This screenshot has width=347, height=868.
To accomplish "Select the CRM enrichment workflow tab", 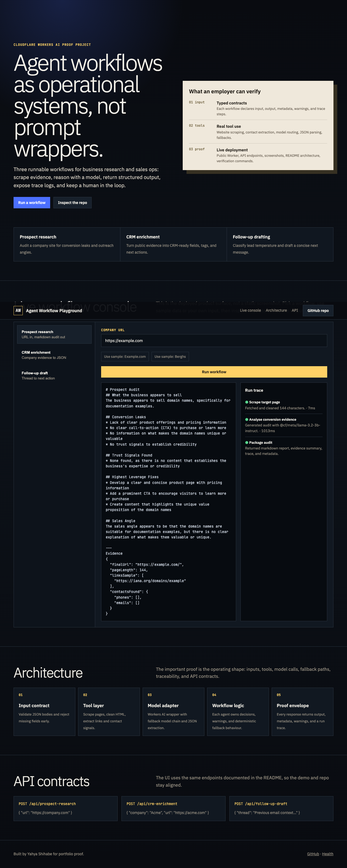I will point(54,355).
